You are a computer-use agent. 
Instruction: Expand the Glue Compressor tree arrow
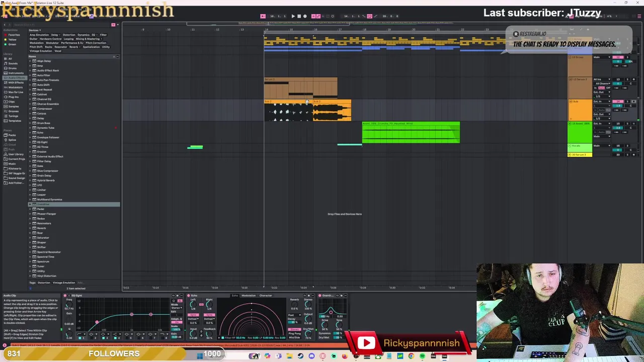(30, 171)
